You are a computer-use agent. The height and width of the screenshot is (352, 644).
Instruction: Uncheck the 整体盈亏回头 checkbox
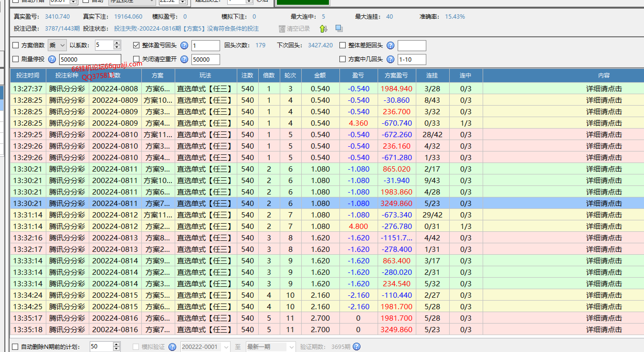pyautogui.click(x=136, y=45)
